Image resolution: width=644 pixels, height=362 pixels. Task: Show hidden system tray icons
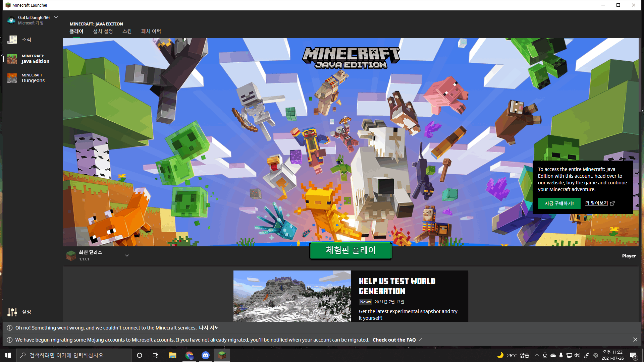pyautogui.click(x=537, y=355)
